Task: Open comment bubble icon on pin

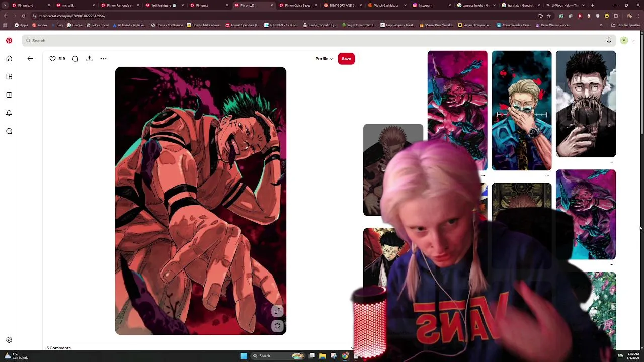Action: pos(75,59)
